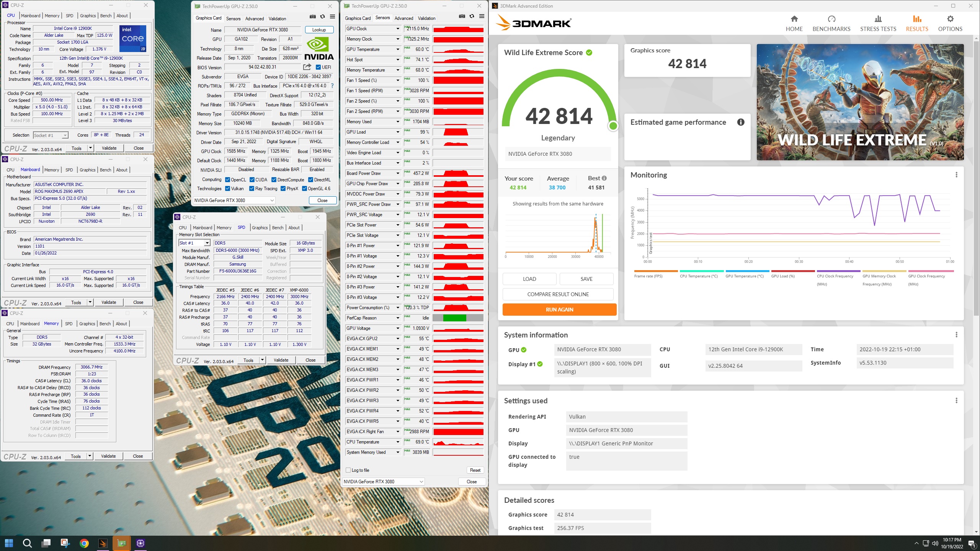The width and height of the screenshot is (980, 551).
Task: Open Socket #1 selection dropdown
Action: pos(51,135)
